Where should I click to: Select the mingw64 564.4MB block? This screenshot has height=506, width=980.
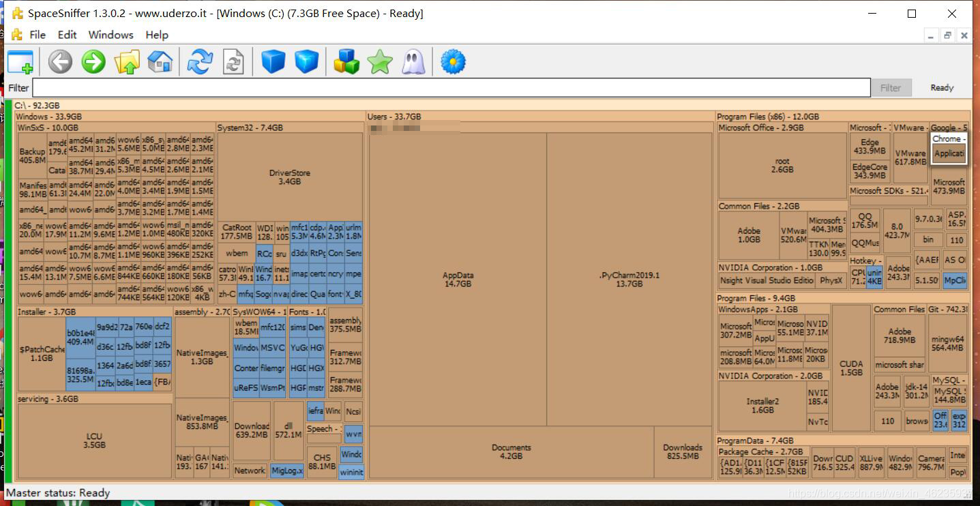pos(947,343)
